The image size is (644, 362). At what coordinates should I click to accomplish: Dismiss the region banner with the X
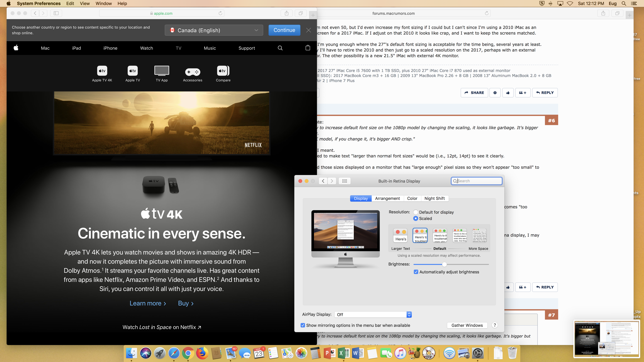308,30
